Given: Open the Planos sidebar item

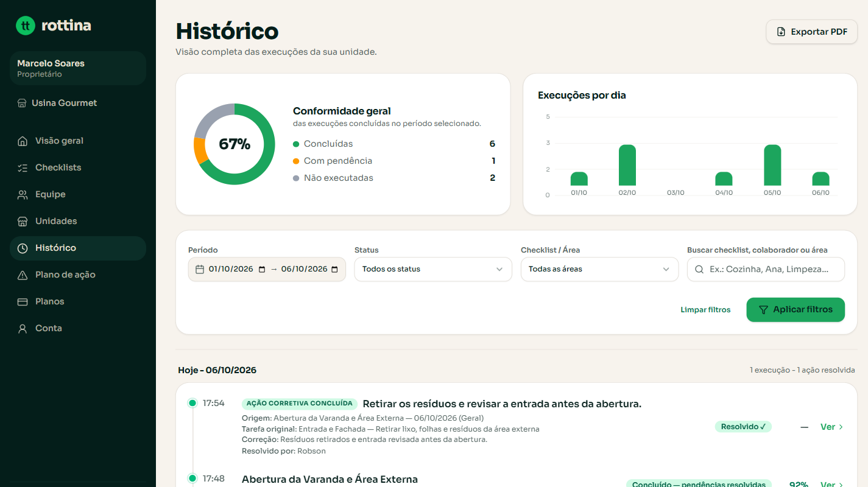Looking at the screenshot, I should 78,302.
